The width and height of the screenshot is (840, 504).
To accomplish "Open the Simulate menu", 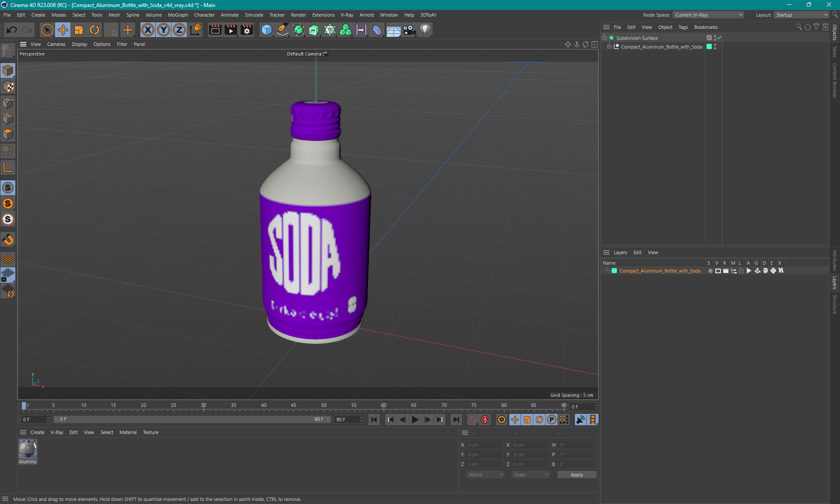I will [254, 15].
